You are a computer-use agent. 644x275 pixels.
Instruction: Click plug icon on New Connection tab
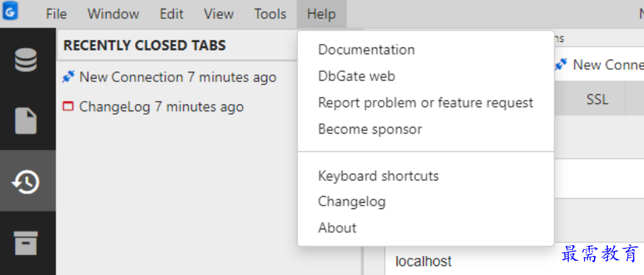561,65
